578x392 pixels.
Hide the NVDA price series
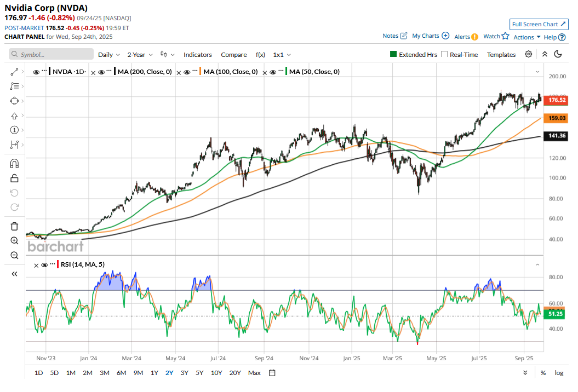click(x=36, y=72)
